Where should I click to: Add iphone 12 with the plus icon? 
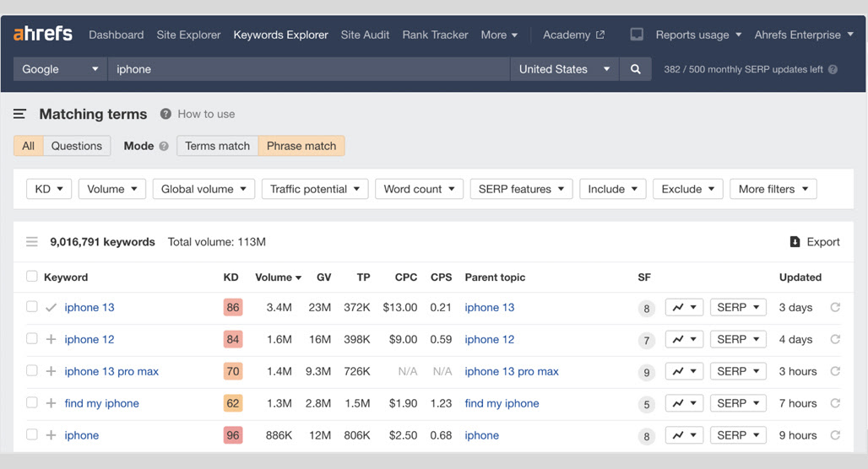pyautogui.click(x=51, y=339)
